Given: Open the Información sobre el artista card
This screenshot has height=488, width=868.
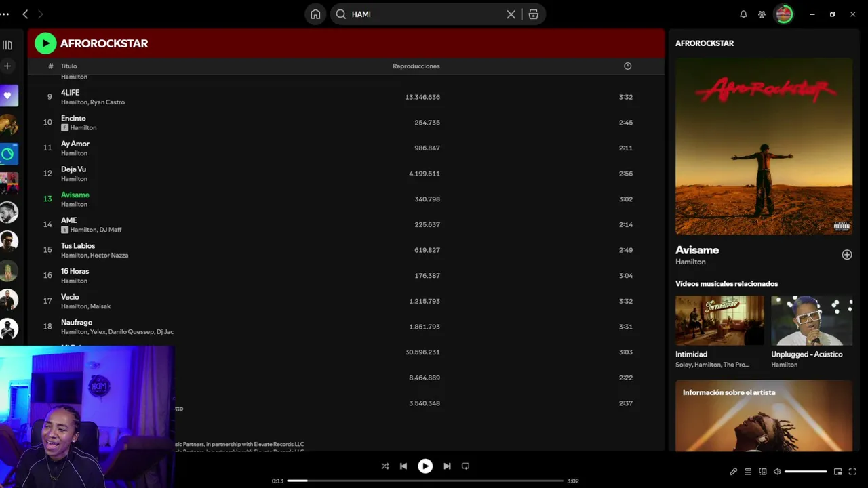Looking at the screenshot, I should click(764, 415).
